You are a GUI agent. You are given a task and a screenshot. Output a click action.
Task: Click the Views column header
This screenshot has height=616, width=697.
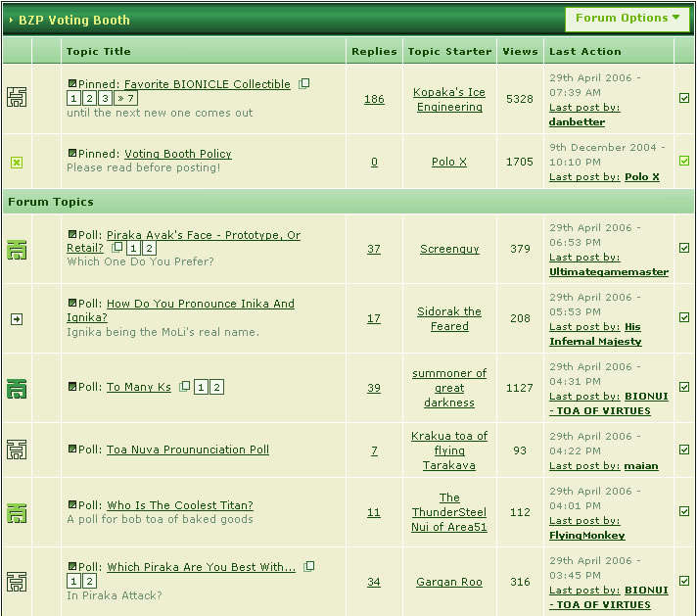[520, 52]
